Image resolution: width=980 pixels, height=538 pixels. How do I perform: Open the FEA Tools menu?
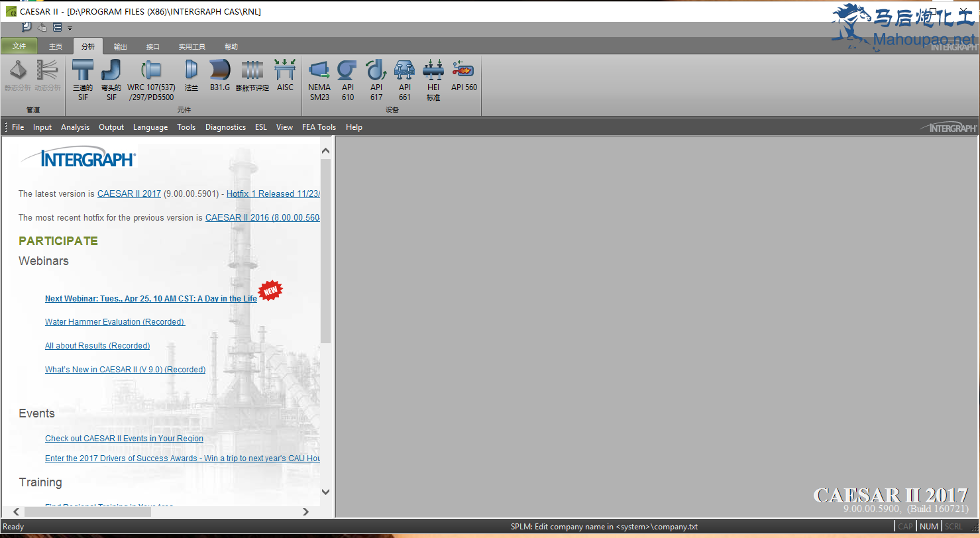(x=319, y=127)
